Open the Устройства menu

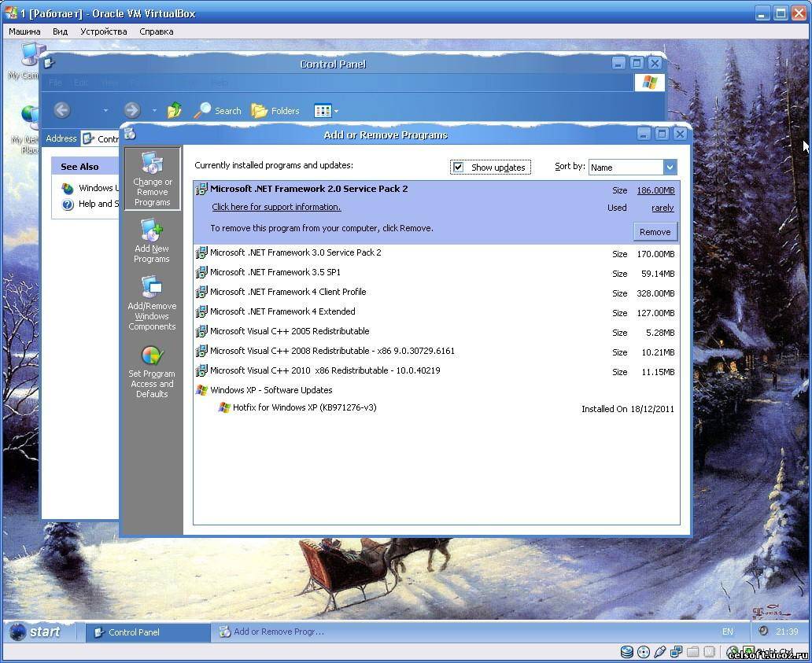[103, 31]
